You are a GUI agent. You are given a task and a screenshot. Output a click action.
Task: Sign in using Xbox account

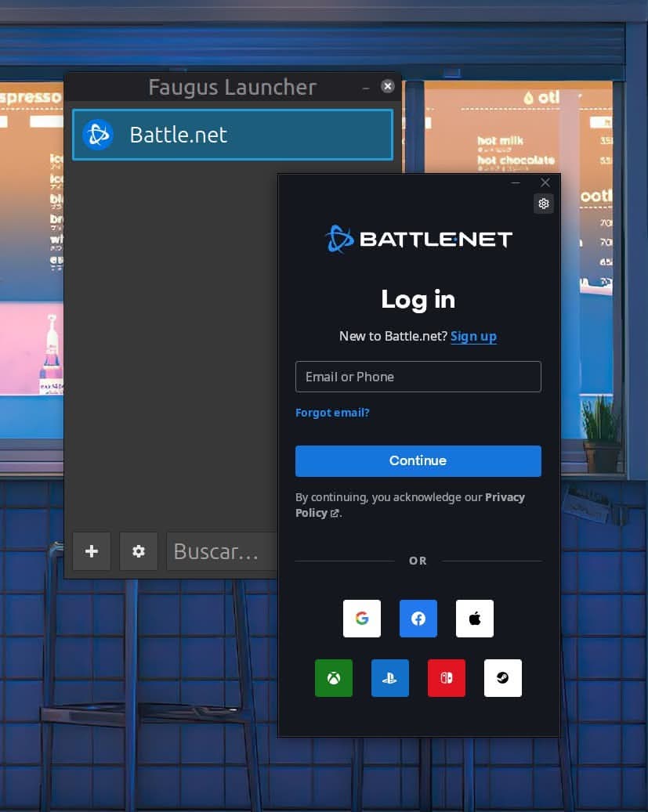point(333,677)
